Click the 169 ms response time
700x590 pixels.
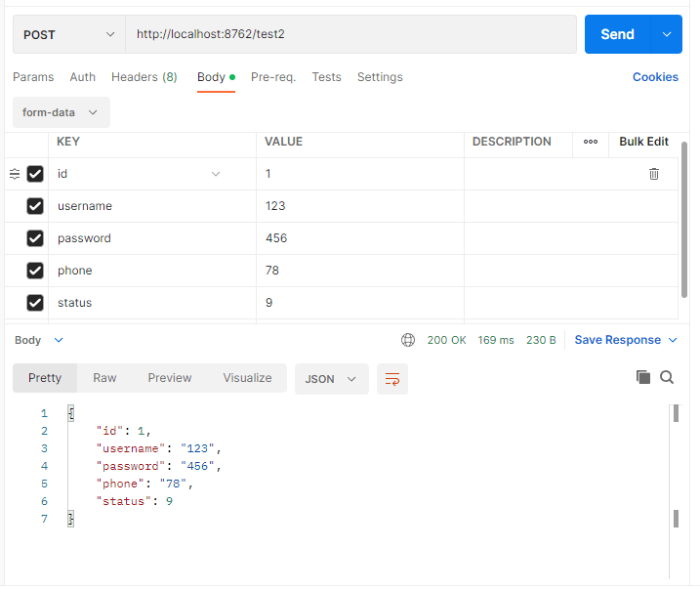(496, 340)
